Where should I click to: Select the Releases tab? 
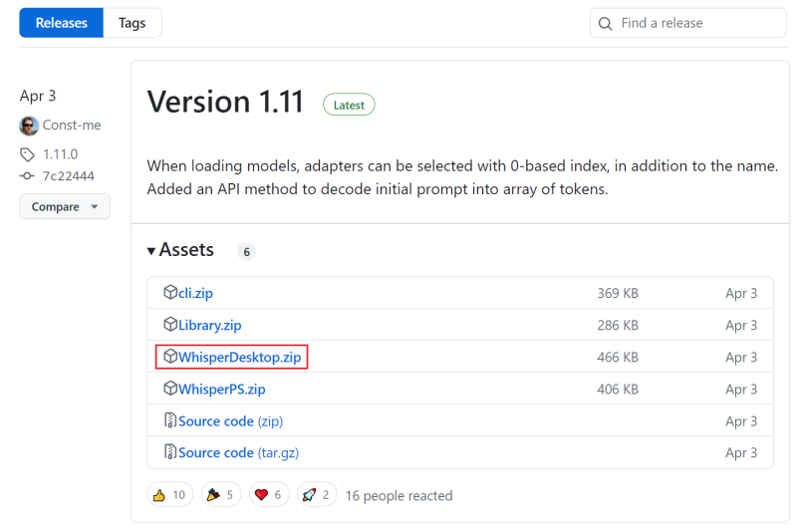coord(61,23)
